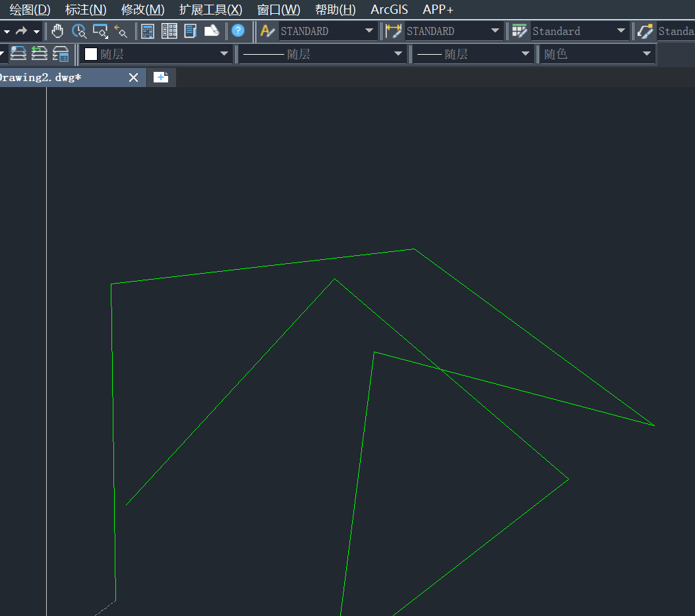Screen dimensions: 695x616
Task: Click the layer previous icon with green arrow
Action: click(40, 53)
